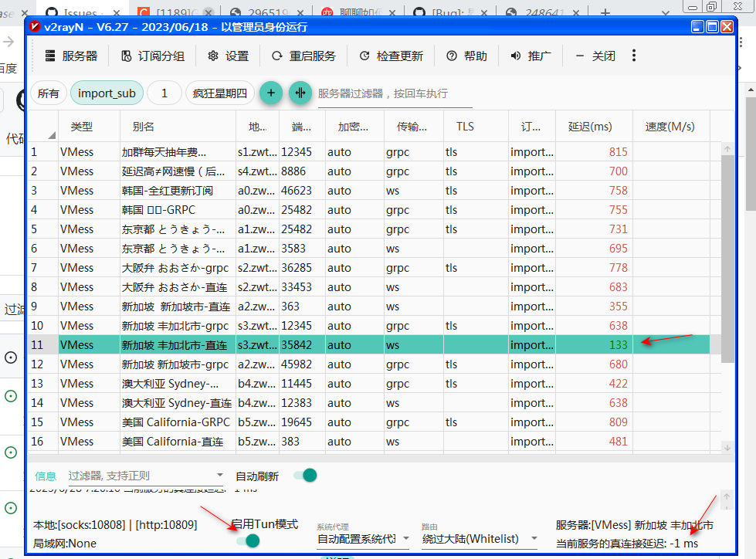Open browser tab list chevron
This screenshot has width=756, height=559.
click(666, 12)
